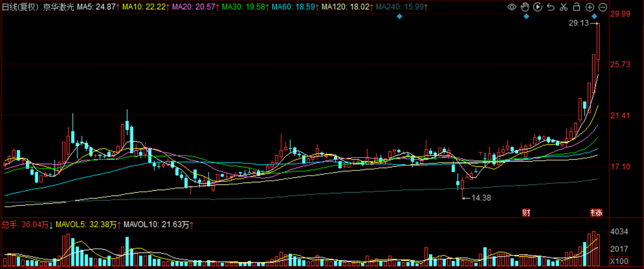Click the undo arrow icon
This screenshot has height=269, width=644.
point(551,7)
